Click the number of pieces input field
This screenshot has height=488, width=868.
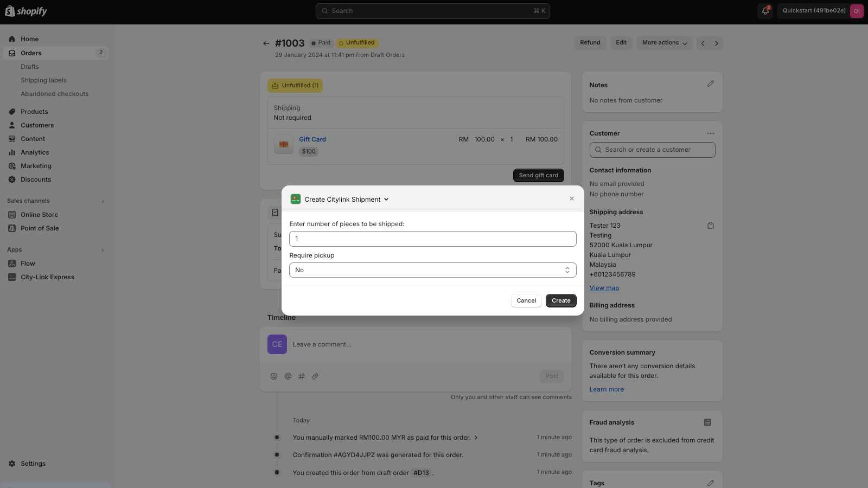click(433, 239)
